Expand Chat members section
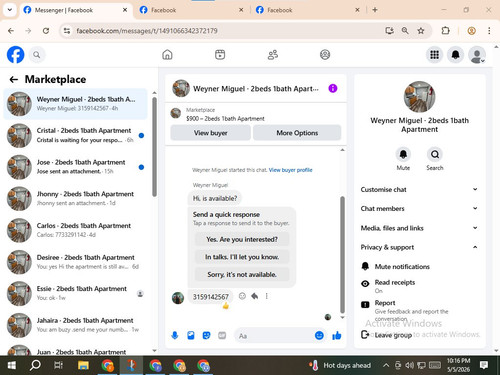 click(x=419, y=208)
